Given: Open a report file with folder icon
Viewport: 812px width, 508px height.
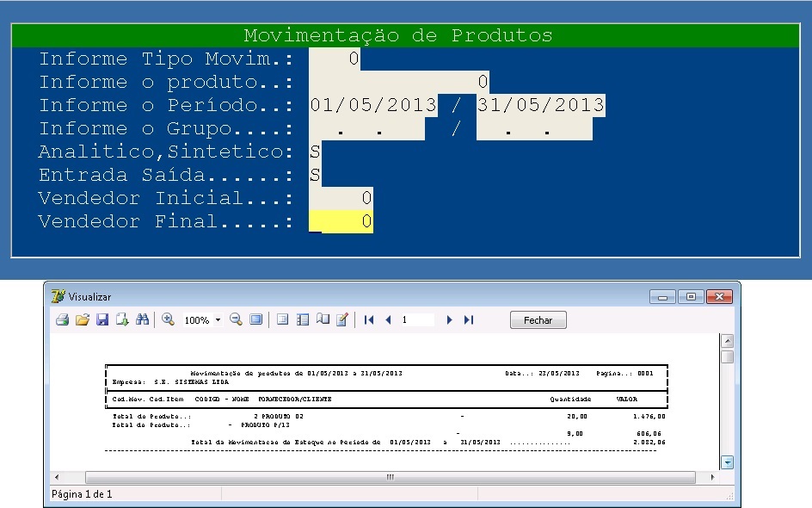Looking at the screenshot, I should [83, 319].
